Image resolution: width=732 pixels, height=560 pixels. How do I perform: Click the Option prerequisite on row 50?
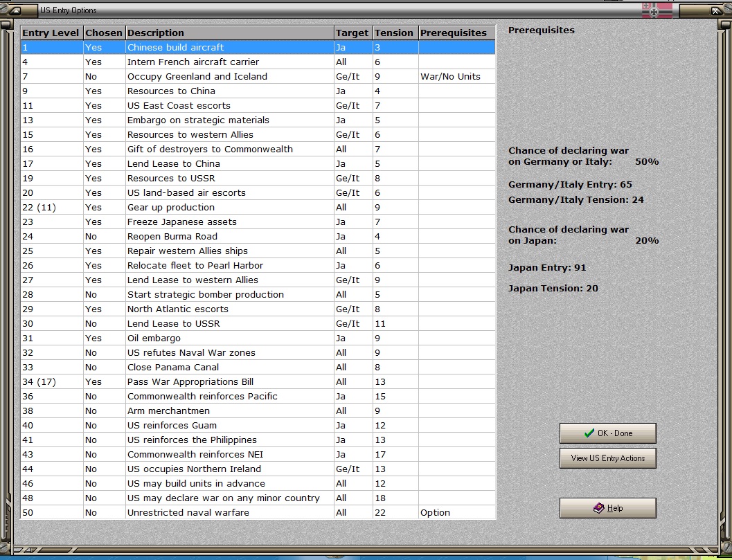tap(456, 512)
